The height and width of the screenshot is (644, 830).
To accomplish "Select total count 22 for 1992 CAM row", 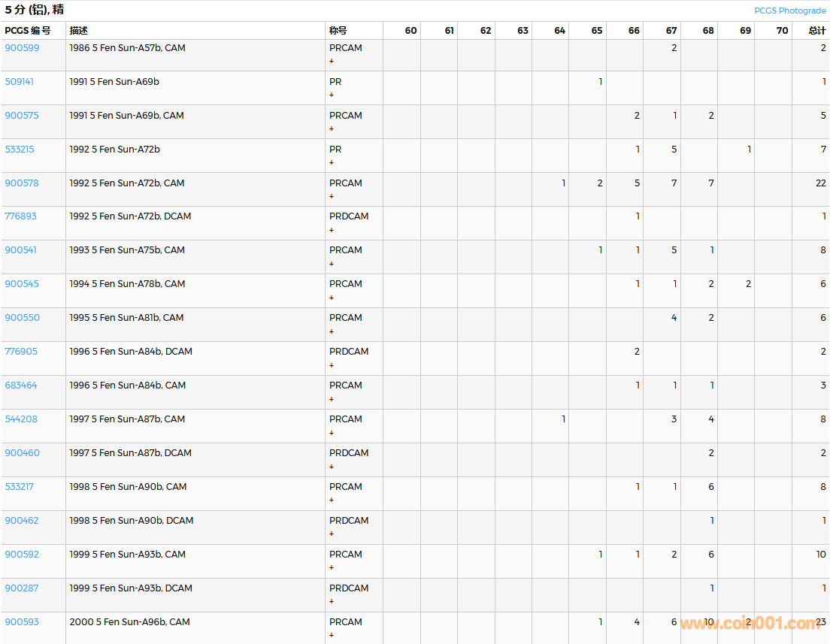I will [820, 183].
